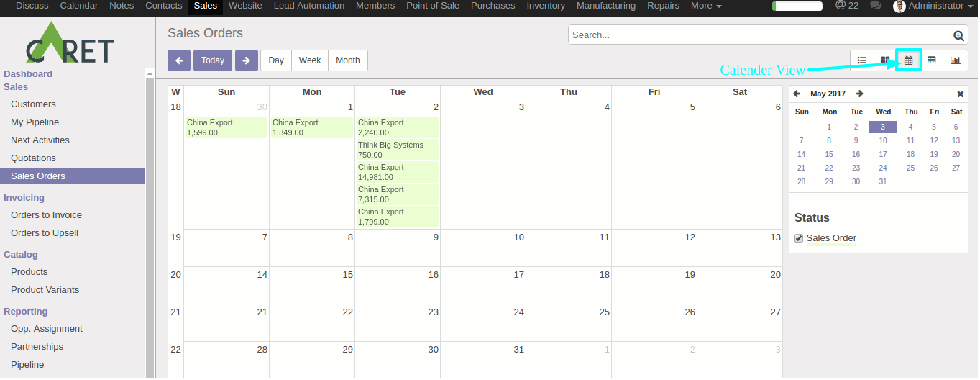Viewport: 980px width, 380px height.
Task: Open the Lead Automation menu
Action: [x=309, y=6]
